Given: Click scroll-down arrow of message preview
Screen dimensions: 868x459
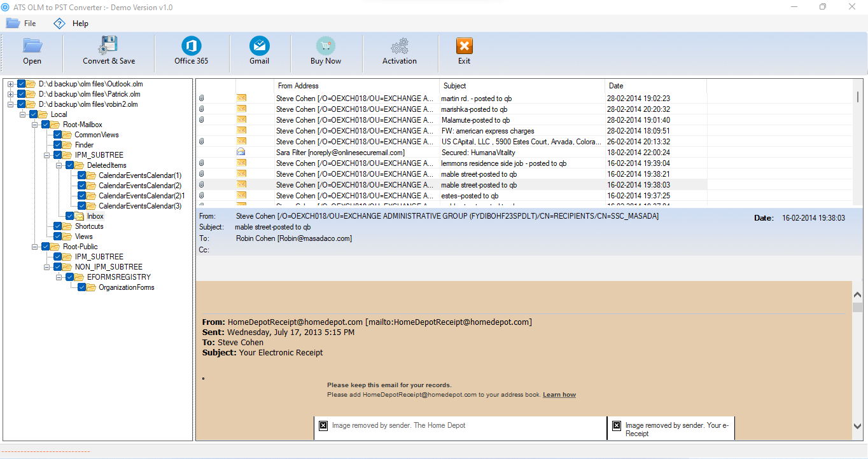Looking at the screenshot, I should click(x=857, y=426).
